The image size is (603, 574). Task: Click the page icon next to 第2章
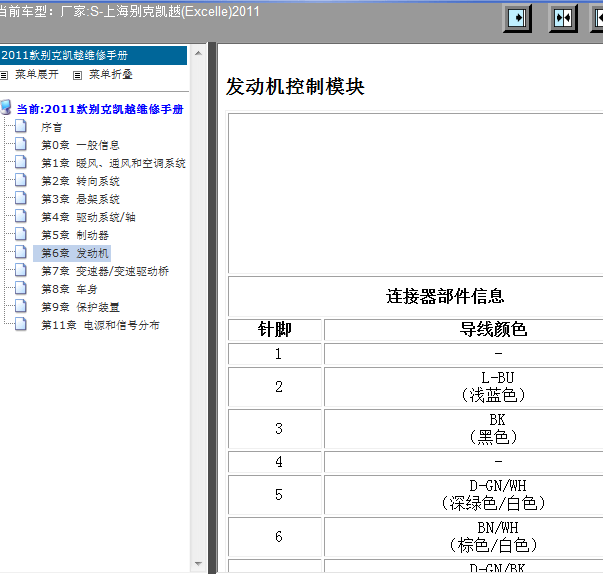pos(21,180)
